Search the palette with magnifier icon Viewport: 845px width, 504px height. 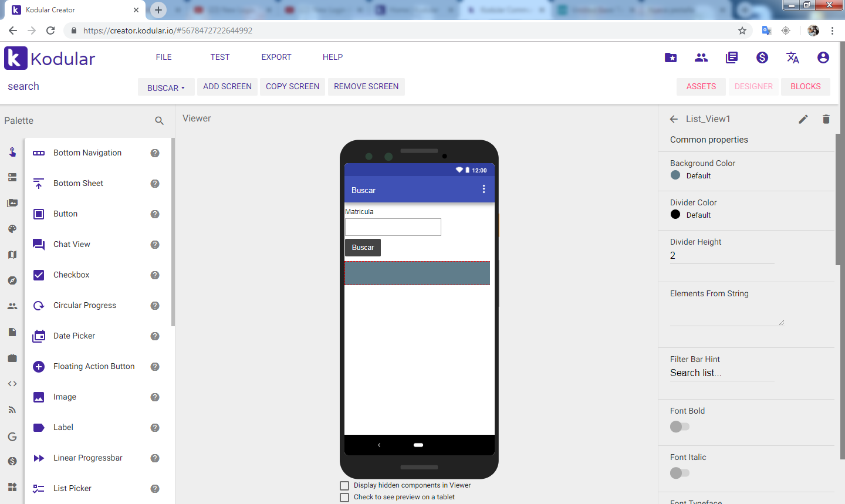click(x=159, y=121)
